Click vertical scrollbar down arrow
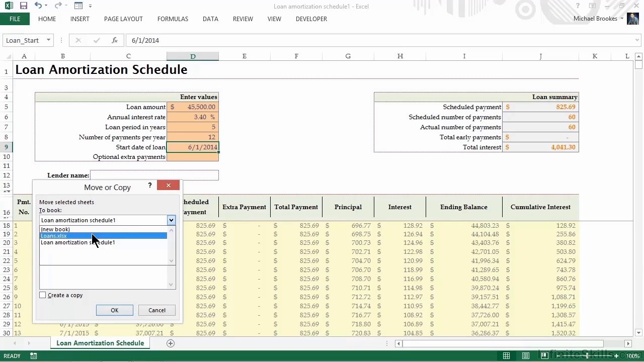Screen dimensions: 644x362 [639, 333]
